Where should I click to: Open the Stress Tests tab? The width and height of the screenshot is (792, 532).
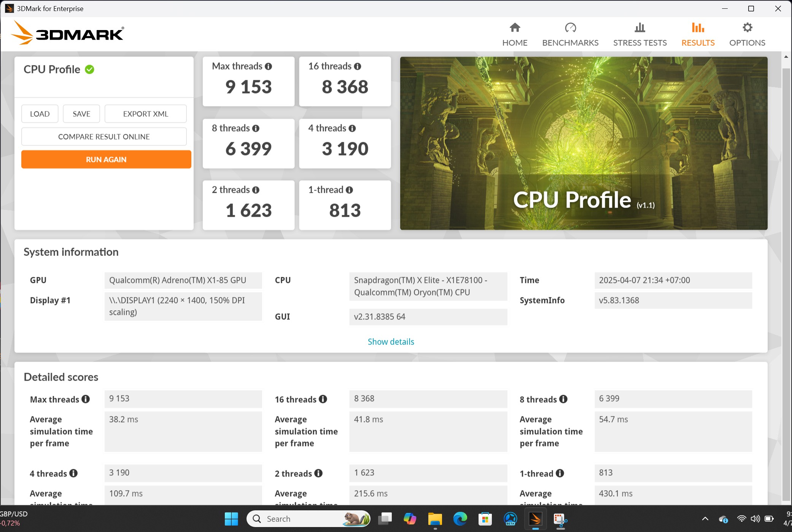(x=640, y=35)
